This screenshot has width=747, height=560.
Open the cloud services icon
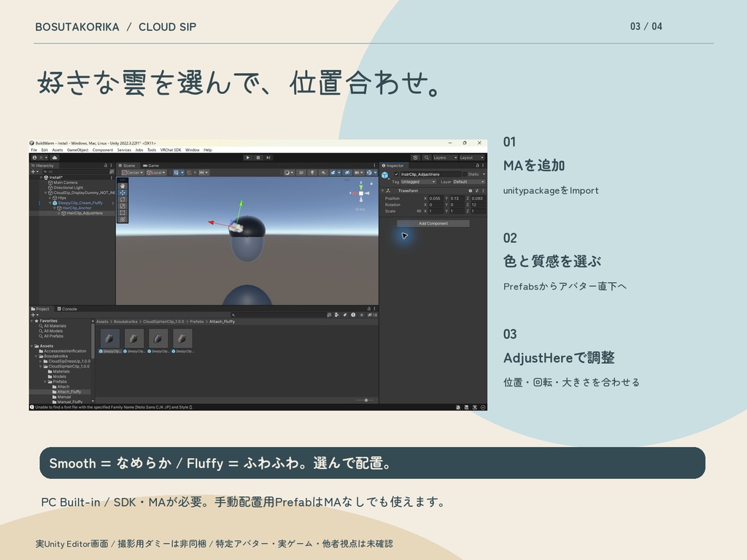click(x=55, y=157)
